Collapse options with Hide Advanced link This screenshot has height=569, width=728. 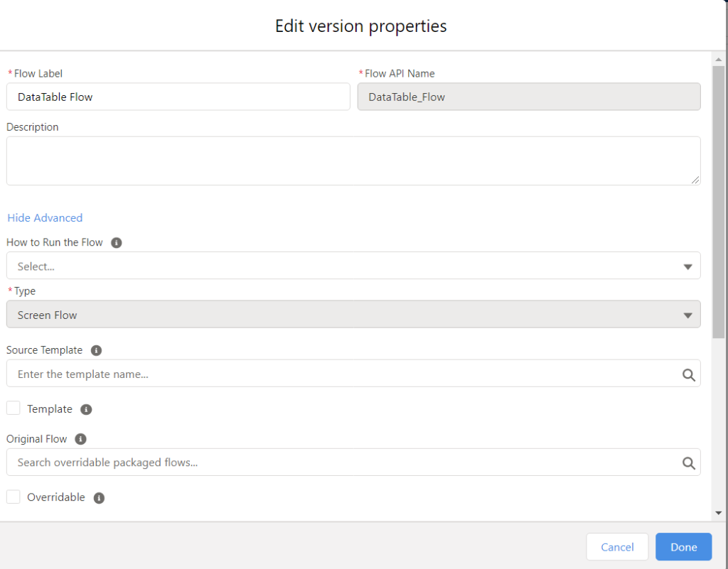point(45,218)
